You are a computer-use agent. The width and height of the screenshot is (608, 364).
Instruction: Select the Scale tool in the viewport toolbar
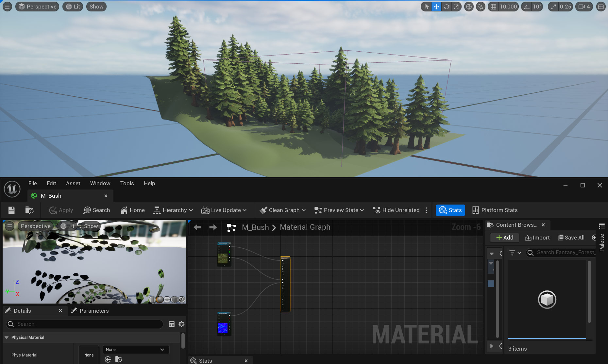pyautogui.click(x=456, y=7)
